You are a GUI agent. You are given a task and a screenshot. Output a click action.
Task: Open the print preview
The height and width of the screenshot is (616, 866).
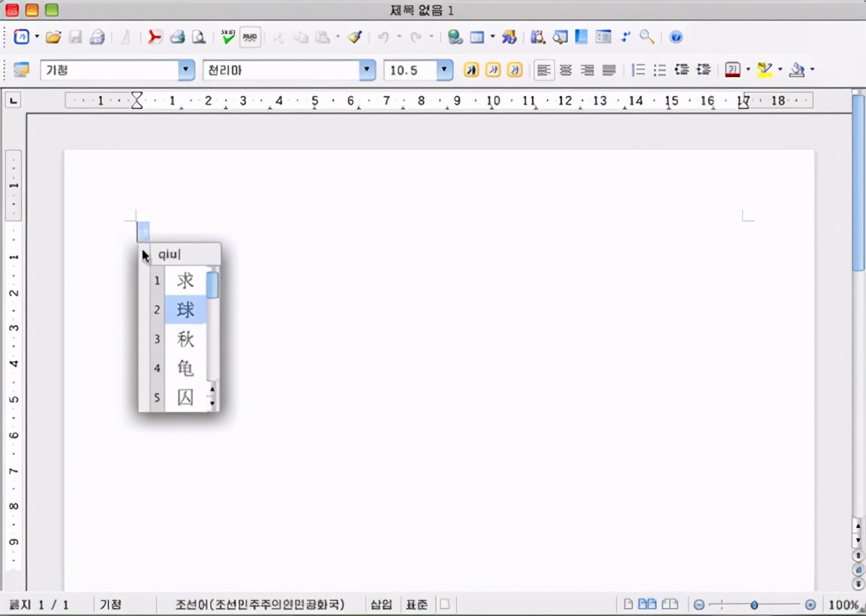[199, 37]
